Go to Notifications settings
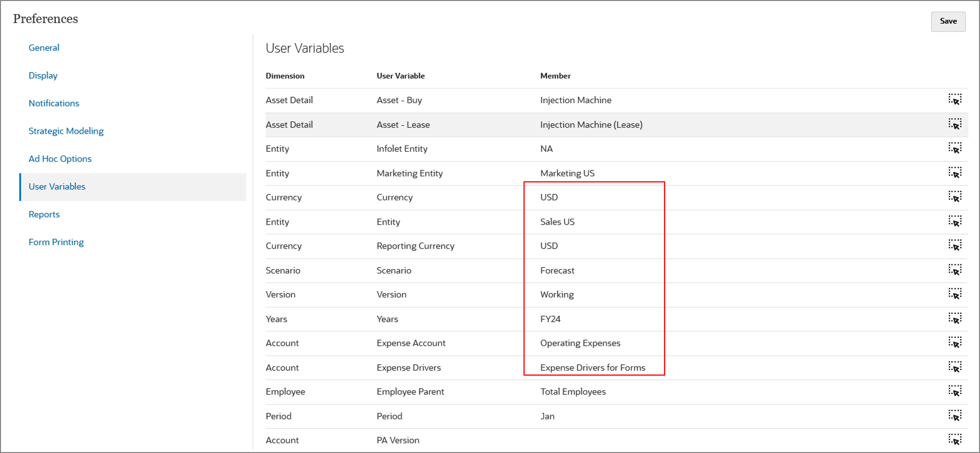This screenshot has width=980, height=453. [x=54, y=103]
